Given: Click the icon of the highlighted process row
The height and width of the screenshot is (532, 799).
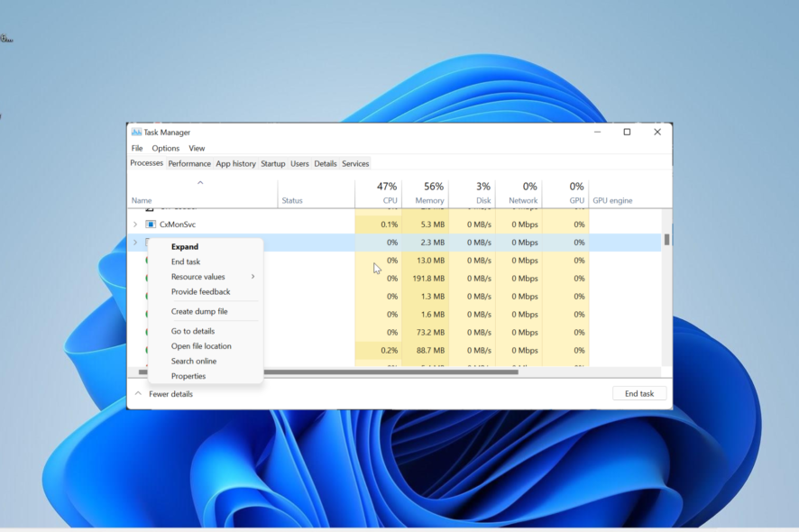Looking at the screenshot, I should pos(150,242).
